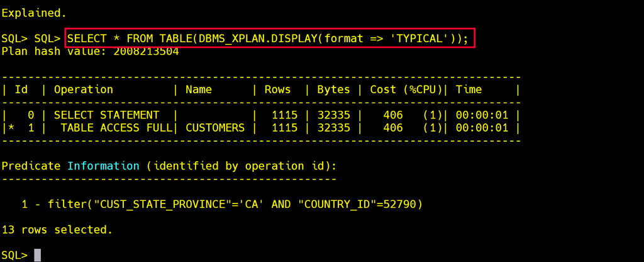644x262 pixels.
Task: Click the Cost (%CPU) column header
Action: (x=406, y=89)
